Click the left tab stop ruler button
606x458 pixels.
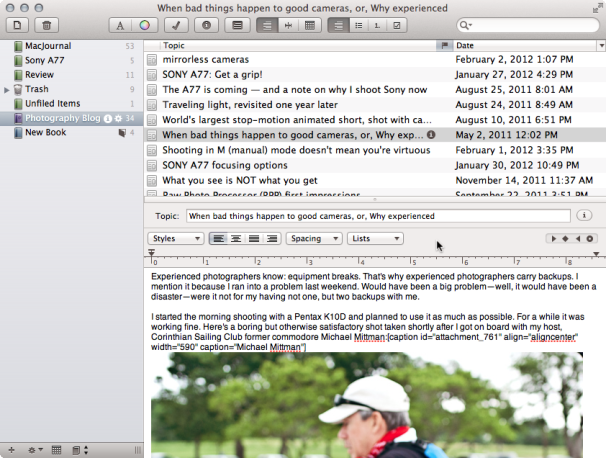click(x=553, y=238)
